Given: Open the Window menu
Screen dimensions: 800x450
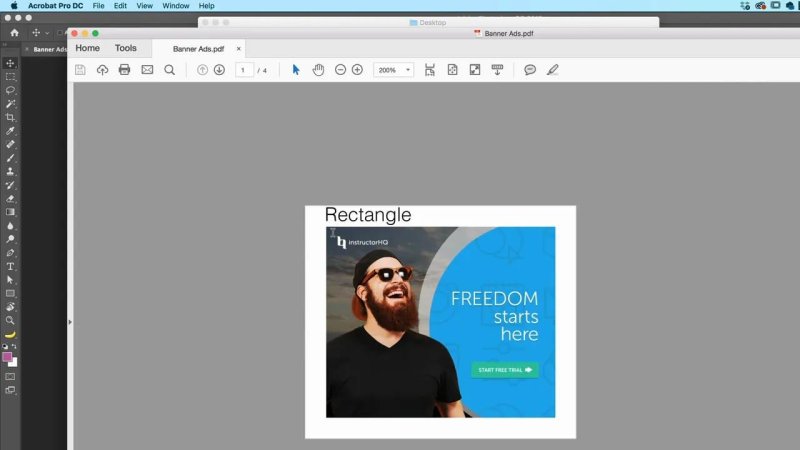Looking at the screenshot, I should coord(176,6).
